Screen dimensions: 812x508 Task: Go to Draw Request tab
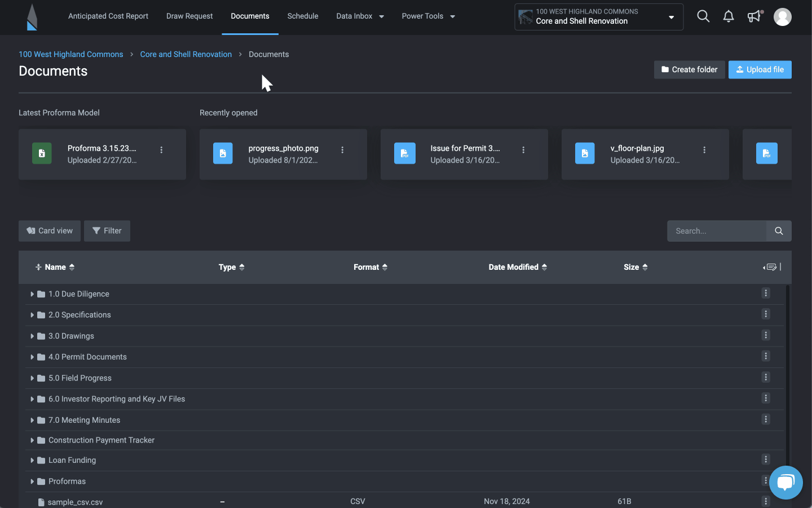pyautogui.click(x=189, y=16)
